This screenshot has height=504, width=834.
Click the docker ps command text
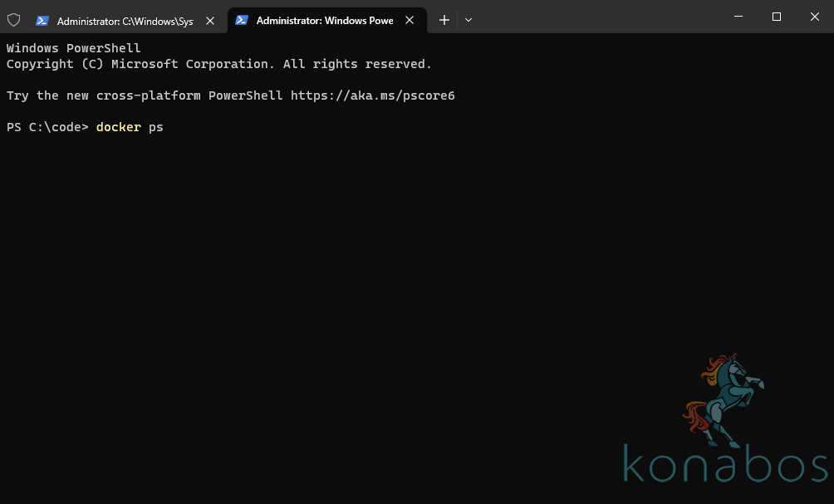pos(129,127)
